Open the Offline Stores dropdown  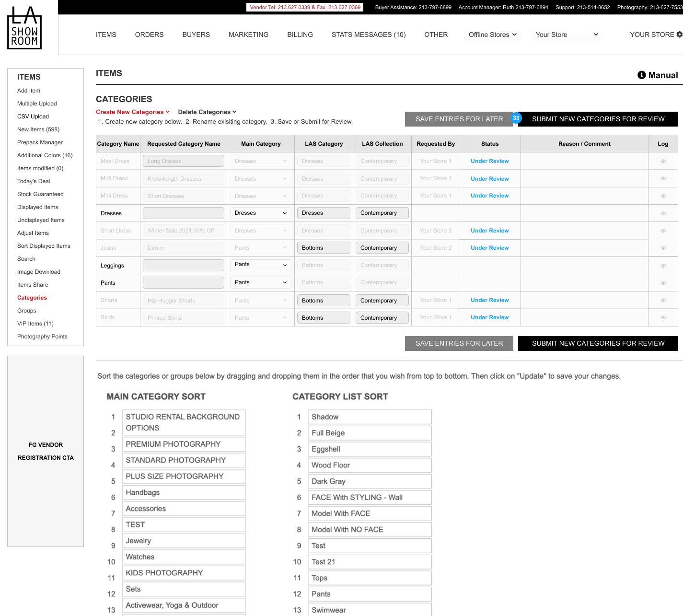492,35
